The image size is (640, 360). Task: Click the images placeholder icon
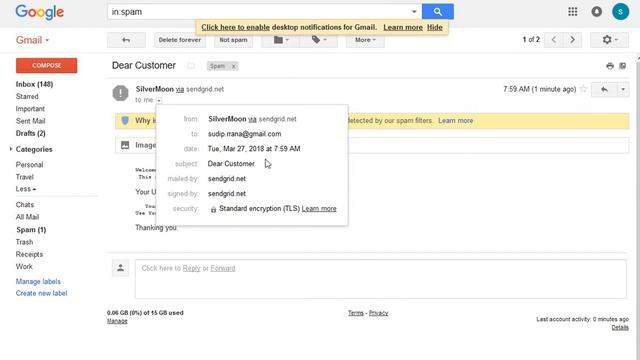coord(125,145)
